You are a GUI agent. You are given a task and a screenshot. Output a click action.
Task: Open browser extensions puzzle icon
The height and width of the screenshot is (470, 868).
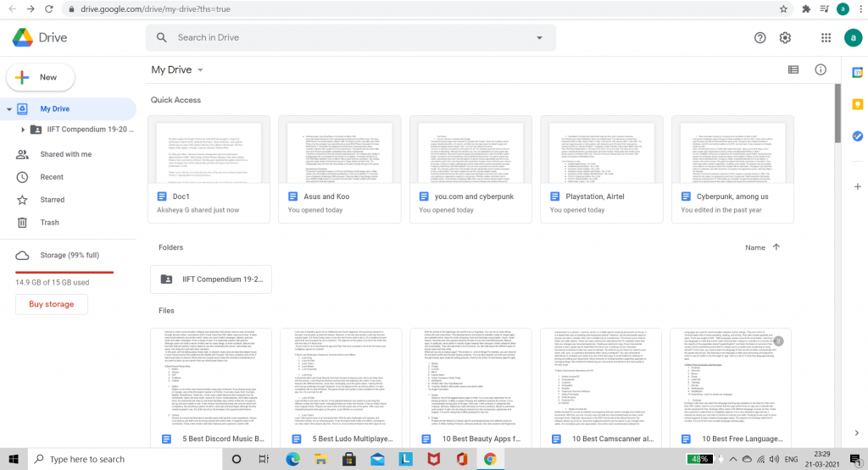coord(806,8)
